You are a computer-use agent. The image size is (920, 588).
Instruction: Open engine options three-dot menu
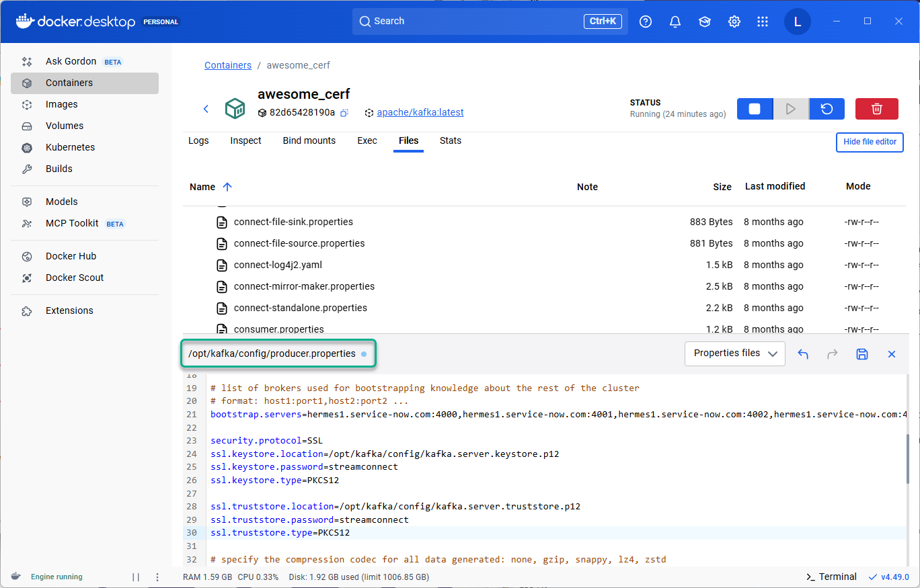(x=157, y=577)
